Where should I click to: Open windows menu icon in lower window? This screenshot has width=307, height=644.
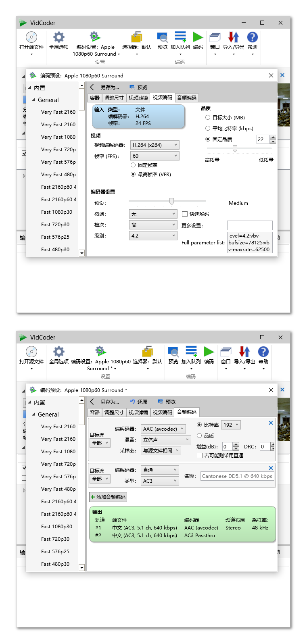(226, 352)
